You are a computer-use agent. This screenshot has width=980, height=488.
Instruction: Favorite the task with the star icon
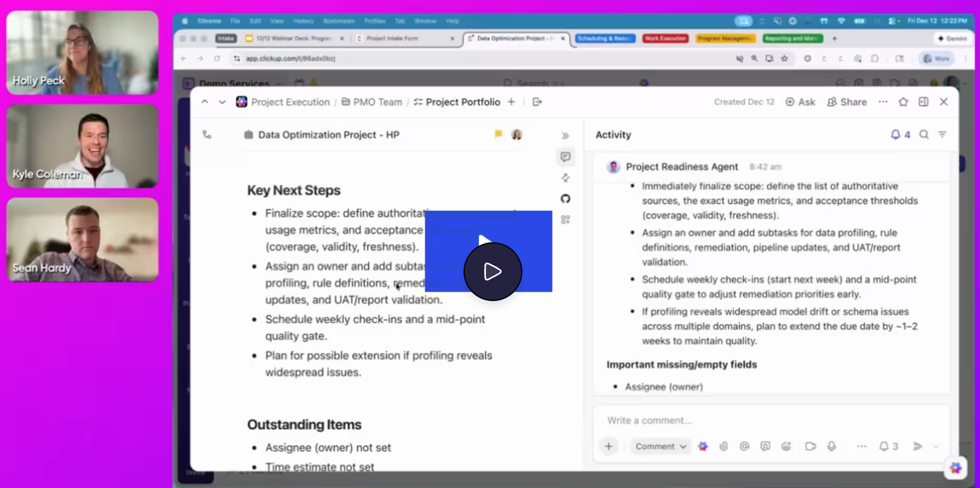point(903,102)
